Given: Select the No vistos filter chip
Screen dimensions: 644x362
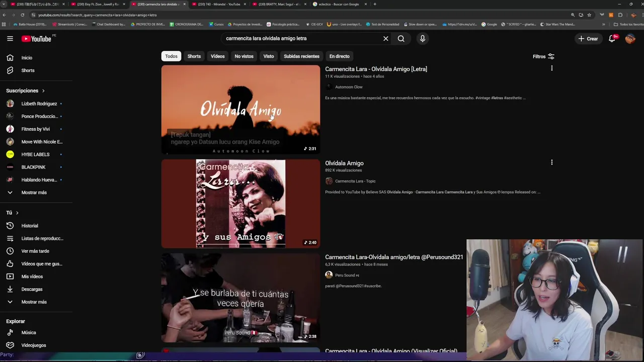Looking at the screenshot, I should point(244,56).
